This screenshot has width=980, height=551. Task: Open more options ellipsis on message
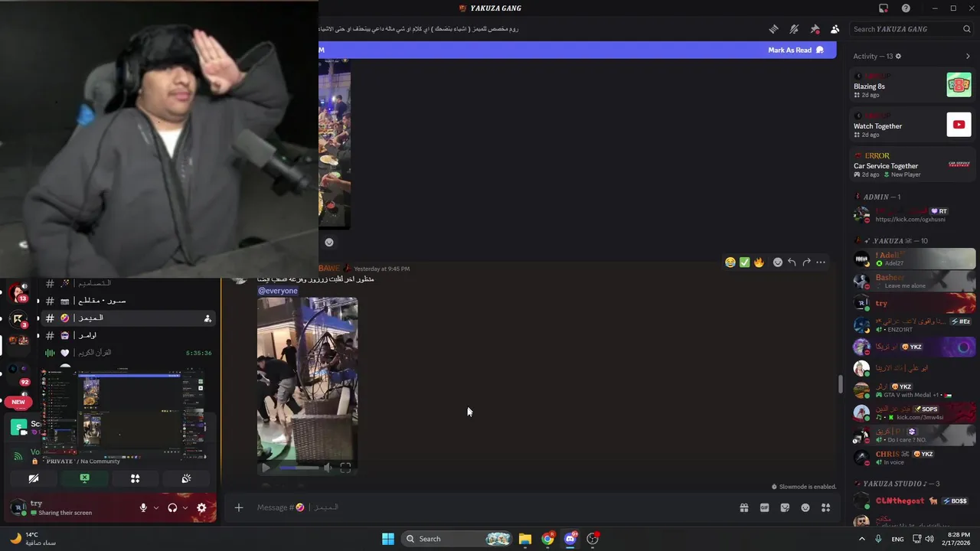click(x=821, y=262)
